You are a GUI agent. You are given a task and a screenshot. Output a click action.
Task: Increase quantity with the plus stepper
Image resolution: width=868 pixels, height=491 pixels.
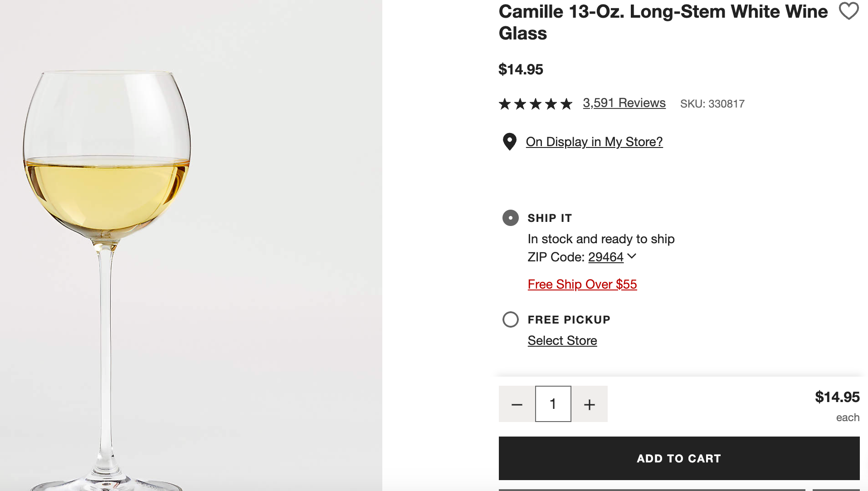(x=590, y=403)
